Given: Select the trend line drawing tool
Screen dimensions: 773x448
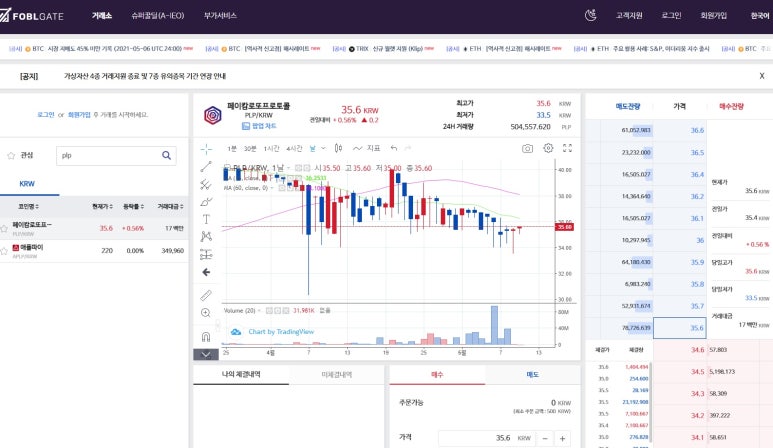Looking at the screenshot, I should pyautogui.click(x=206, y=167).
